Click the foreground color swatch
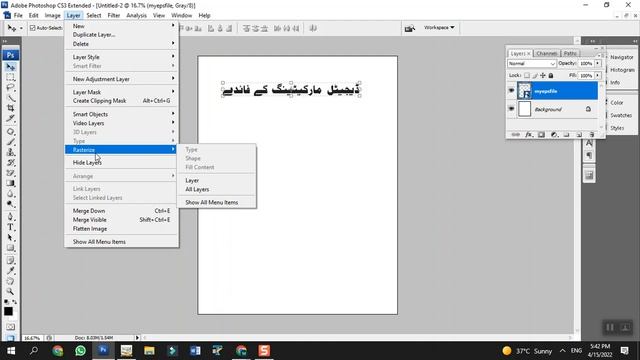Image resolution: width=640 pixels, height=360 pixels. pyautogui.click(x=8, y=311)
